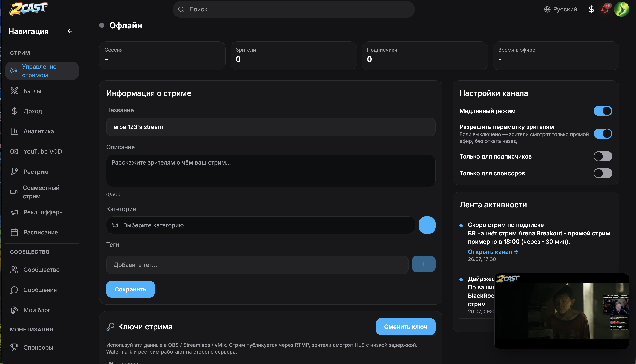Open the dollar balance icon in header

pyautogui.click(x=591, y=9)
